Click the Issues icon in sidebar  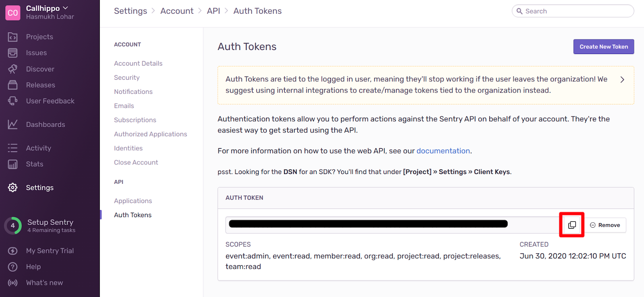(12, 53)
